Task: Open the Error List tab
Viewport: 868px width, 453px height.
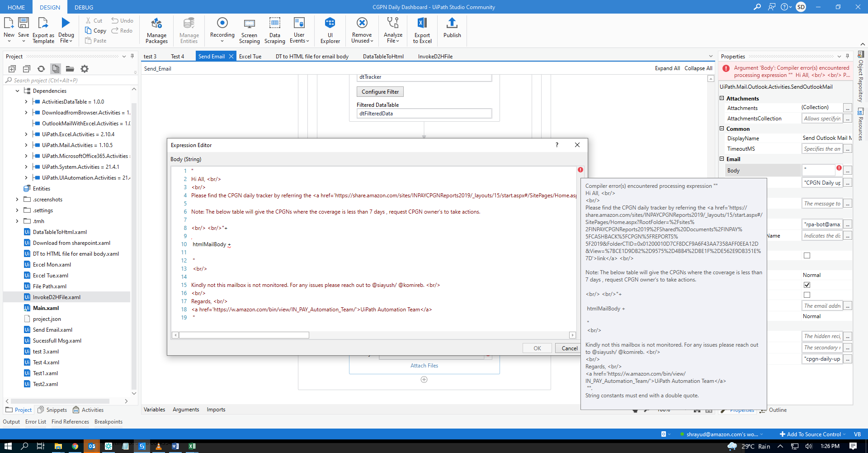Action: (x=36, y=422)
